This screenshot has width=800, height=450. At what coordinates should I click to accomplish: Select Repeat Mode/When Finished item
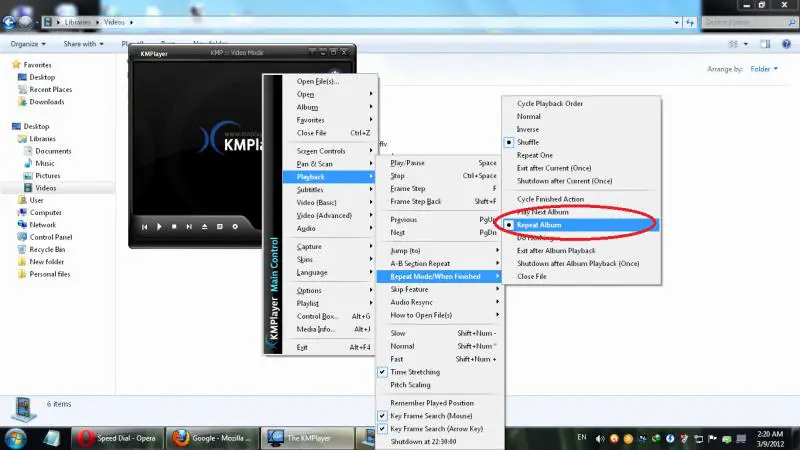pyautogui.click(x=439, y=276)
